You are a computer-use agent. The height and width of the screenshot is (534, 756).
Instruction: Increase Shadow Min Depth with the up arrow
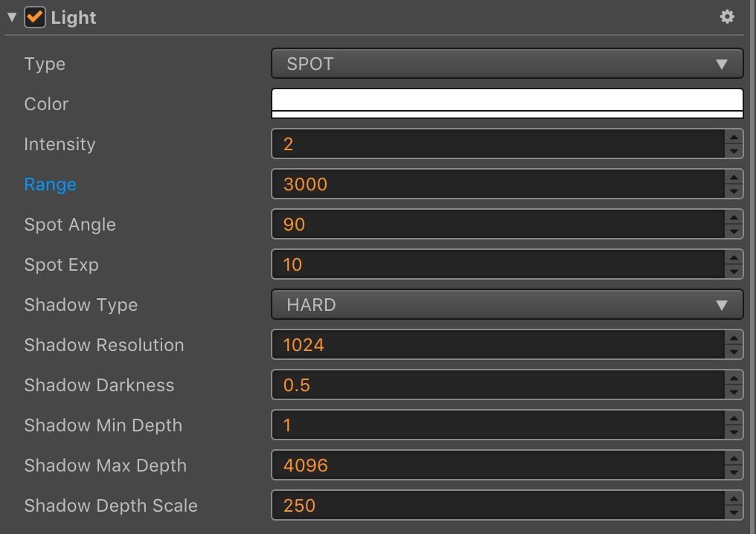point(734,418)
